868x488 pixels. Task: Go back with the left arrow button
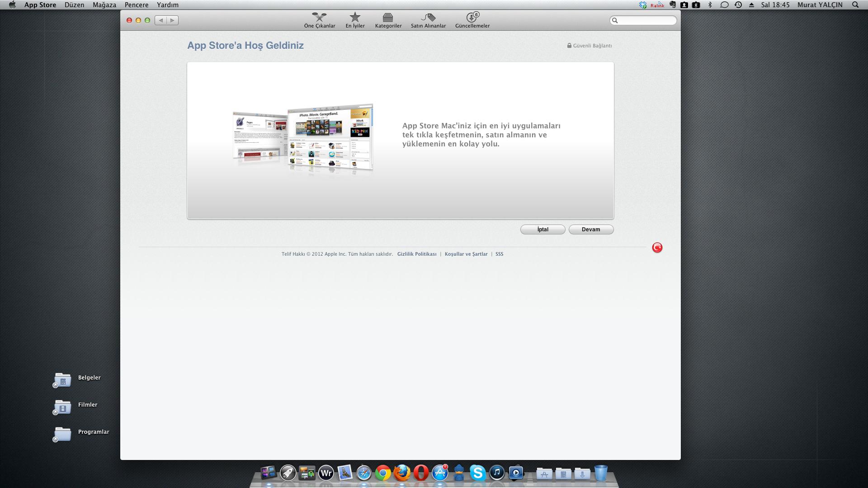click(x=160, y=20)
